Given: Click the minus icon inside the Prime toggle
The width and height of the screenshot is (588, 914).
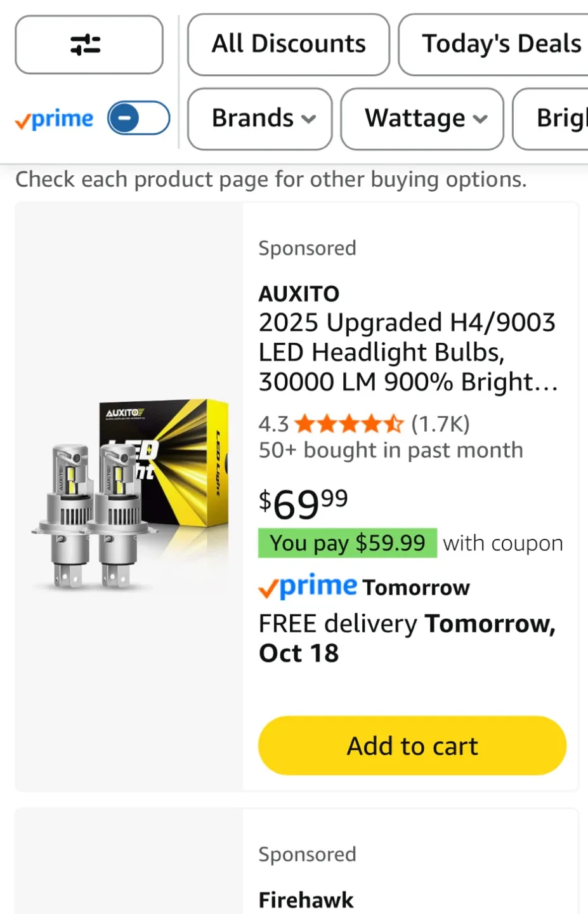Looking at the screenshot, I should click(x=124, y=117).
